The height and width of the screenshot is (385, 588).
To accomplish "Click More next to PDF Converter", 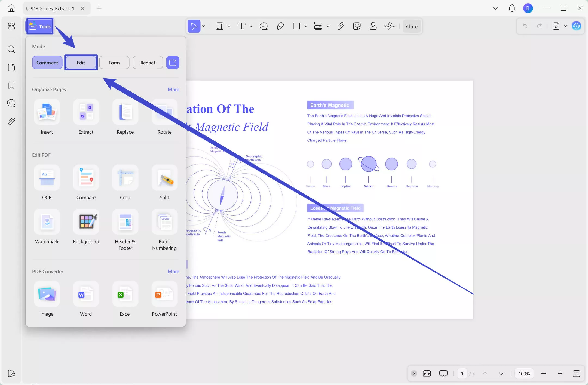I will tap(173, 272).
